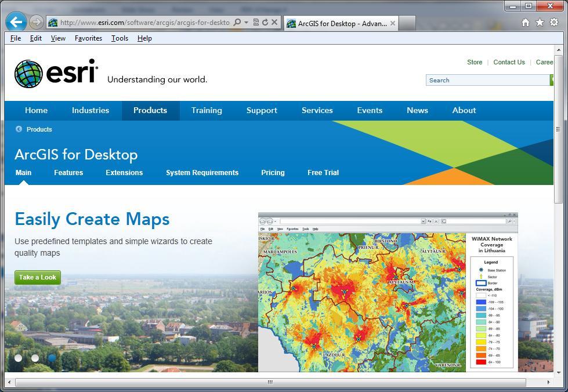Viewport: 568px width, 392px height.
Task: Open the Help menu
Action: [144, 38]
